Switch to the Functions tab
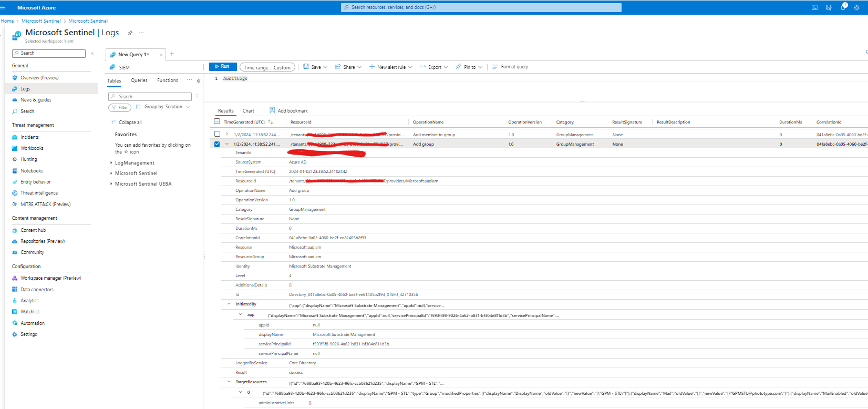Viewport: 868px width, 409px height. point(168,80)
